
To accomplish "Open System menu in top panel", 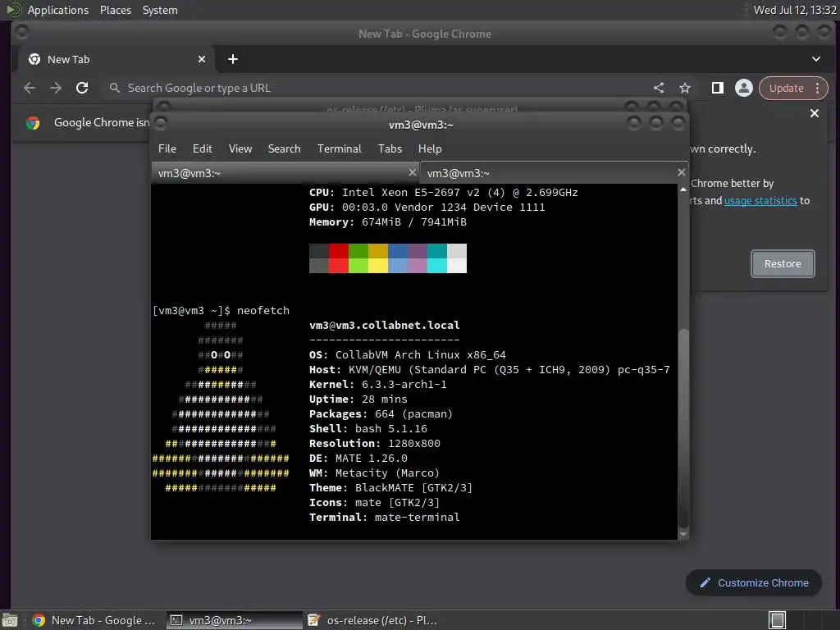I will tap(160, 10).
